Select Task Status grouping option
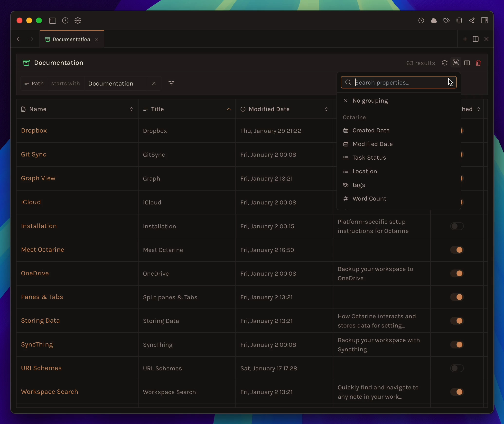Screen dimensions: 504x424 (x=369, y=158)
